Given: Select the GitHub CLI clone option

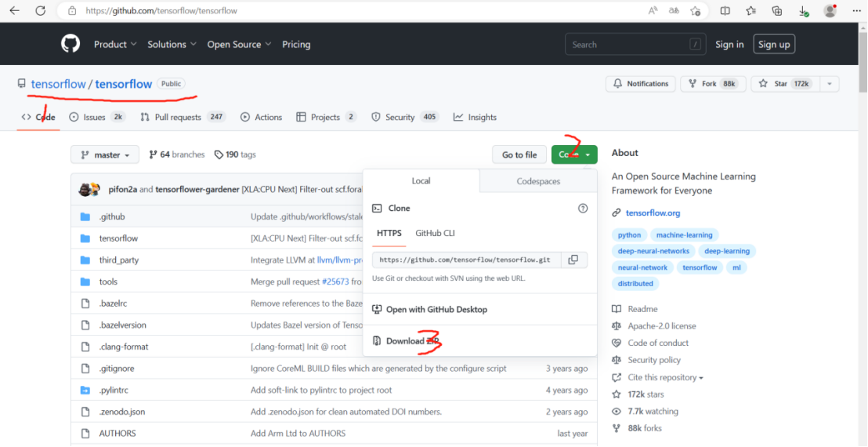Looking at the screenshot, I should click(x=435, y=233).
